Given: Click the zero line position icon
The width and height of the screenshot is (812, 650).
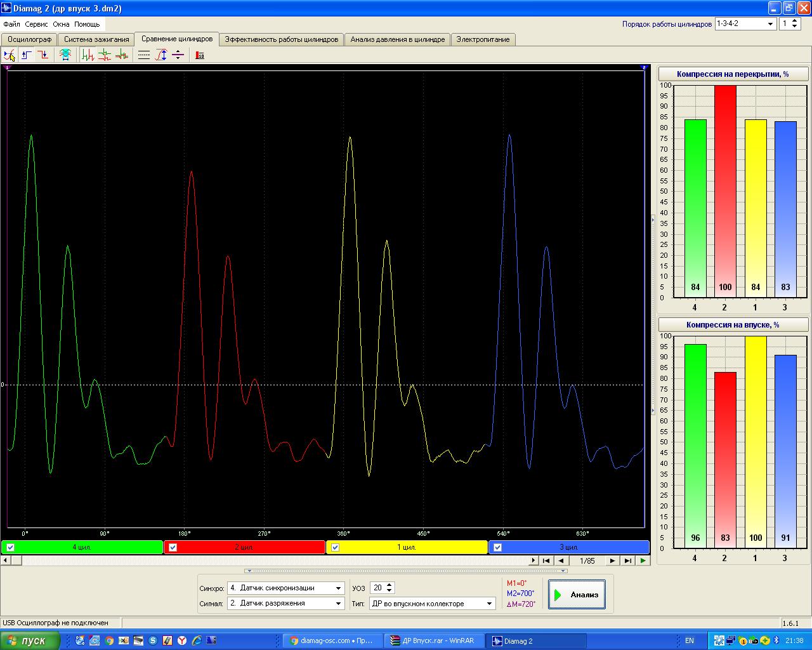Looking at the screenshot, I should [x=178, y=55].
